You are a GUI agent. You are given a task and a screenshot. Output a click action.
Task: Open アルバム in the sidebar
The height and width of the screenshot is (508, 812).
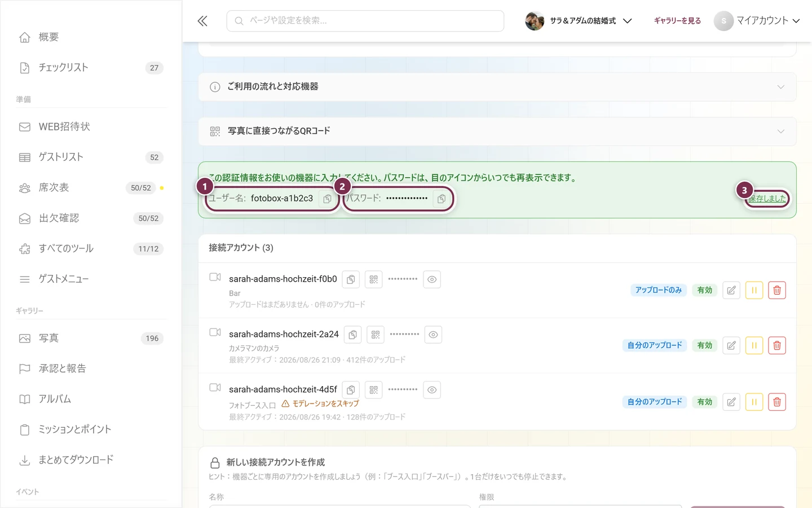(x=91, y=400)
